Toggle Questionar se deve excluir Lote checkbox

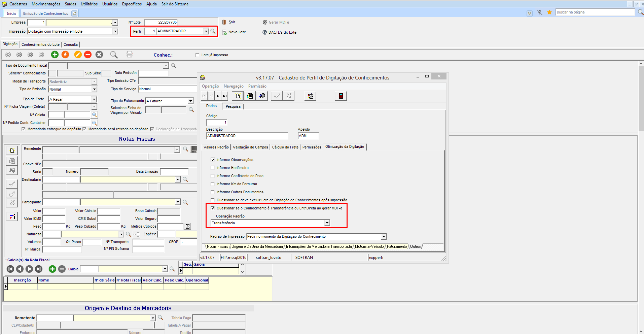(213, 200)
